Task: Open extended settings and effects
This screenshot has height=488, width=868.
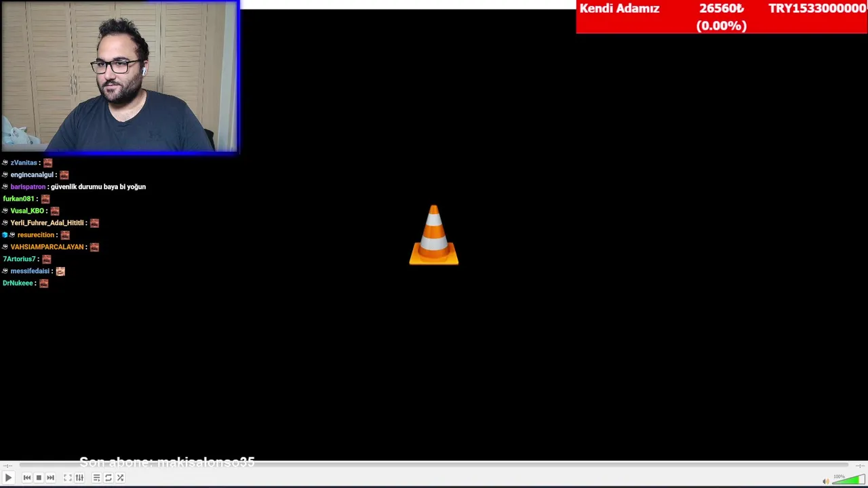Action: (79, 478)
